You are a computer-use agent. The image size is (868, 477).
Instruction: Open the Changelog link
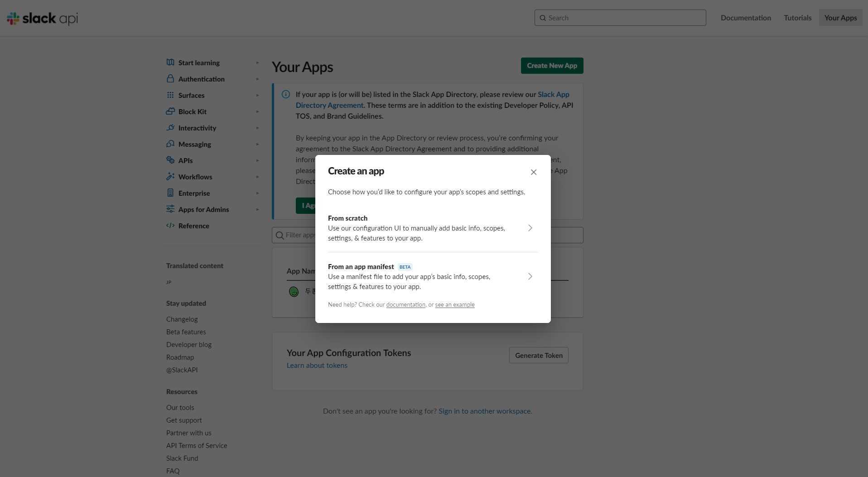coord(182,319)
